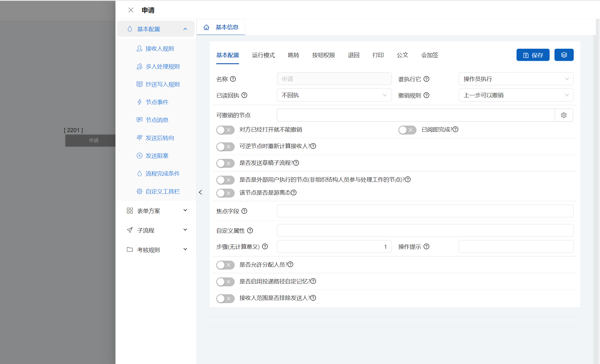The height and width of the screenshot is (364, 600).
Task: Open 发送阻塞 in the sidebar
Action: coord(153,156)
